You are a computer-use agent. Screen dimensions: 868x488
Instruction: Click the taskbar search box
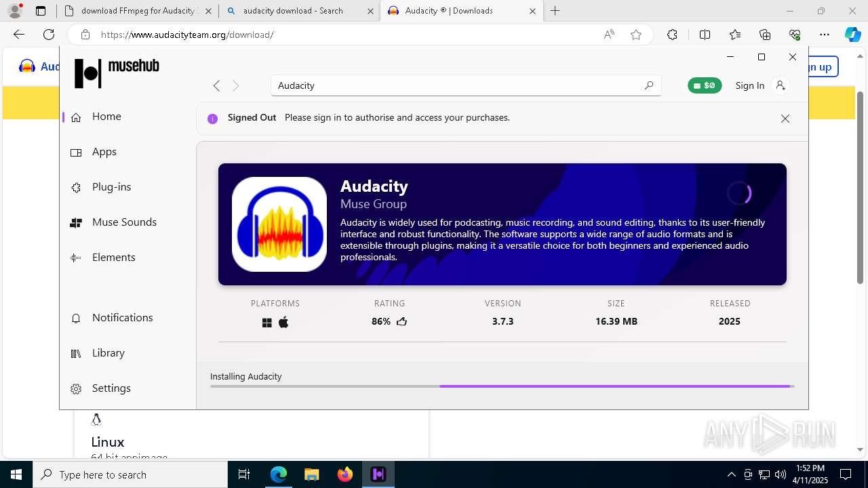(x=130, y=474)
